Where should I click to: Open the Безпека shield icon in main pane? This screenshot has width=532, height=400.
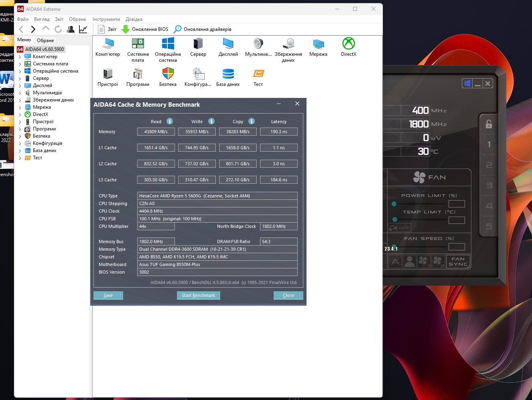(x=168, y=73)
